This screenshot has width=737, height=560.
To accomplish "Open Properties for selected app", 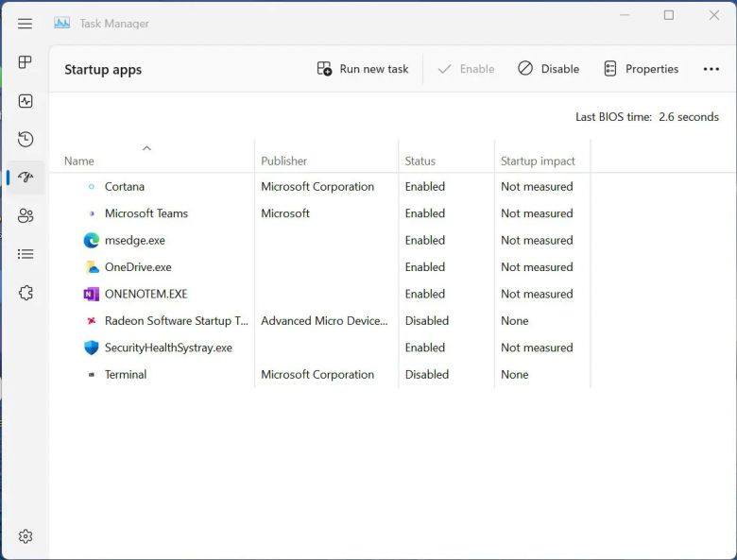I will [641, 69].
